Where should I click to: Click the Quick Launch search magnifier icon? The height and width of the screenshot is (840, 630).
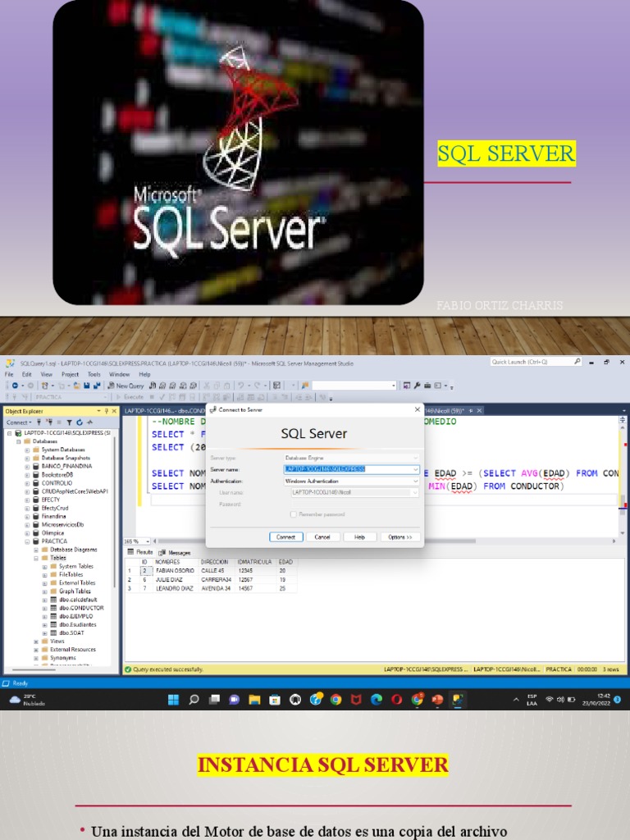tap(577, 362)
